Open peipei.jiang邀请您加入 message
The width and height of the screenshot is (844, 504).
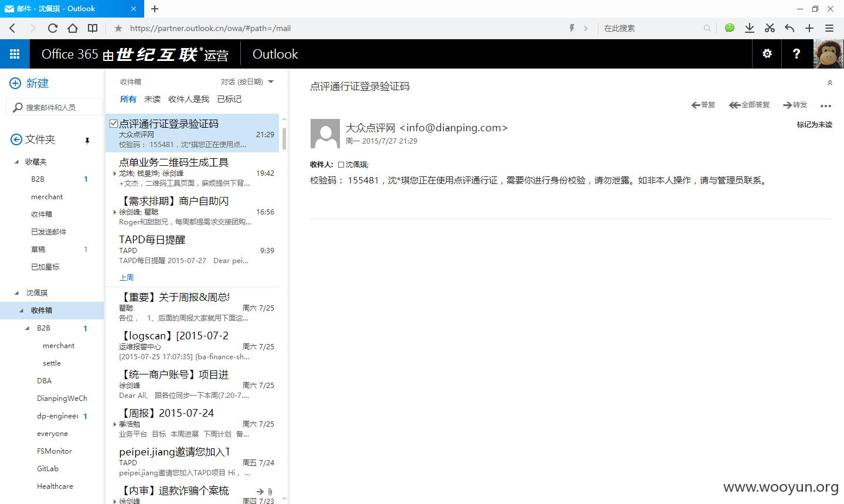(192, 462)
